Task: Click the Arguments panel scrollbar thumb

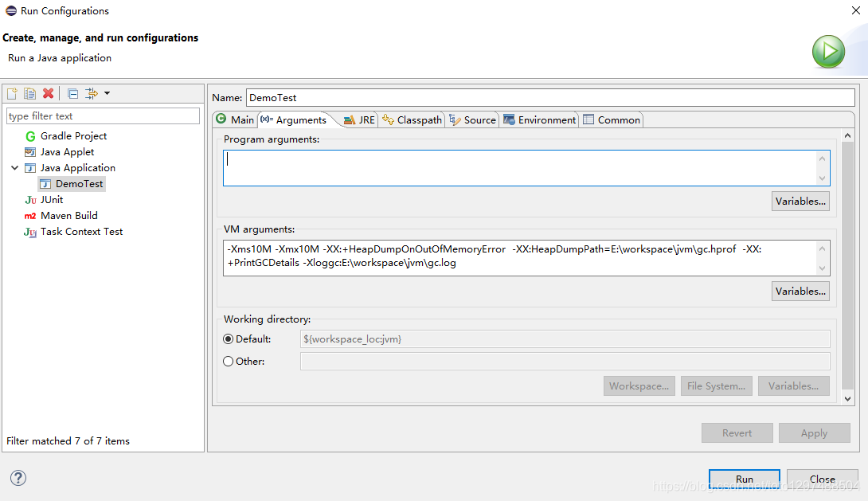Action: pos(847,266)
